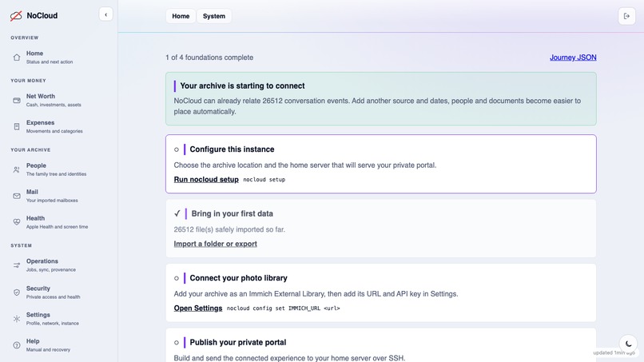Click the 'Connect your photo library' heading
This screenshot has height=362, width=644.
tap(239, 278)
